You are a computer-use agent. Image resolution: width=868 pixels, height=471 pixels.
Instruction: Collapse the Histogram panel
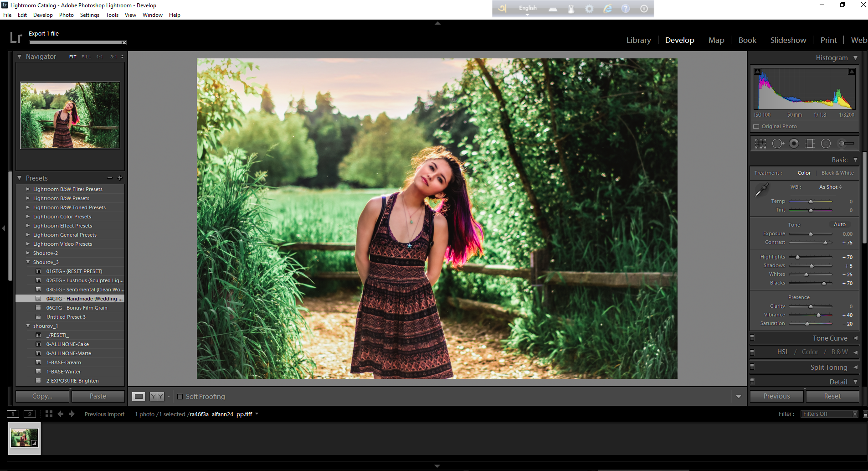tap(855, 58)
